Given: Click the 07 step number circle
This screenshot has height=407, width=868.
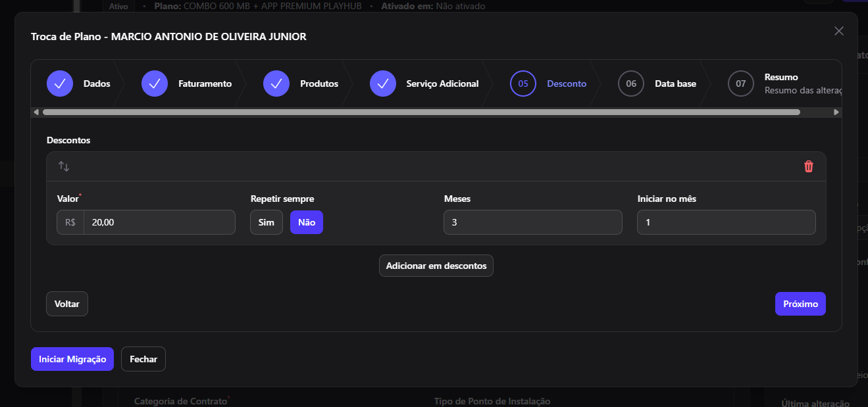Looking at the screenshot, I should (741, 84).
